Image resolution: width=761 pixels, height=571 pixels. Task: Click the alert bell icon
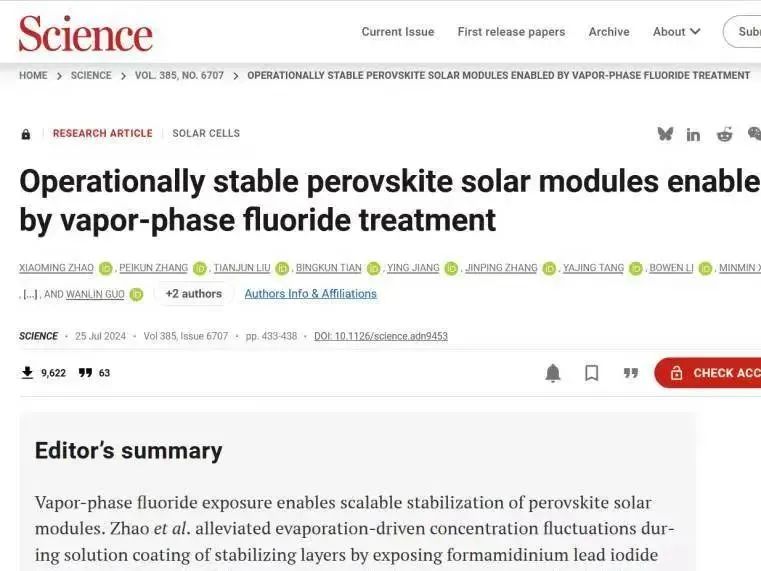click(x=553, y=373)
